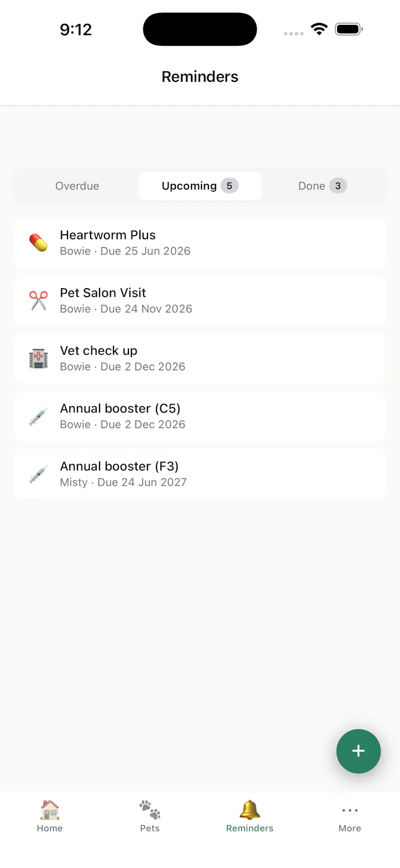The image size is (400, 868).
Task: Open the Home tab house icon
Action: pos(50,810)
